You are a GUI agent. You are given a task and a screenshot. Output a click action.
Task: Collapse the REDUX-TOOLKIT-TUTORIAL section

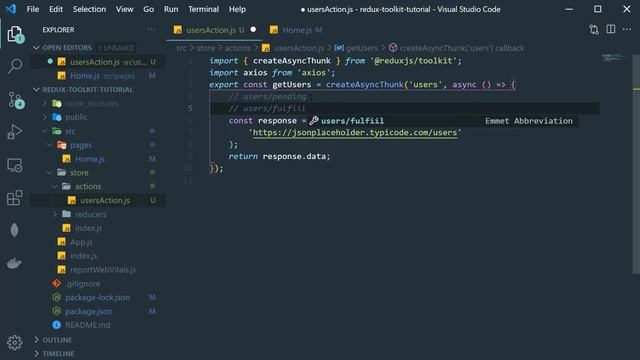(36, 89)
